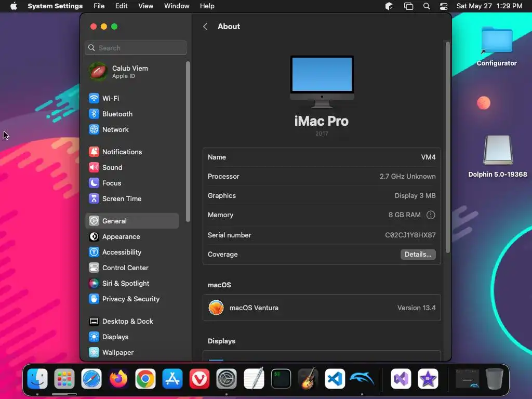Image resolution: width=532 pixels, height=399 pixels.
Task: Open Notifications settings
Action: click(131, 152)
